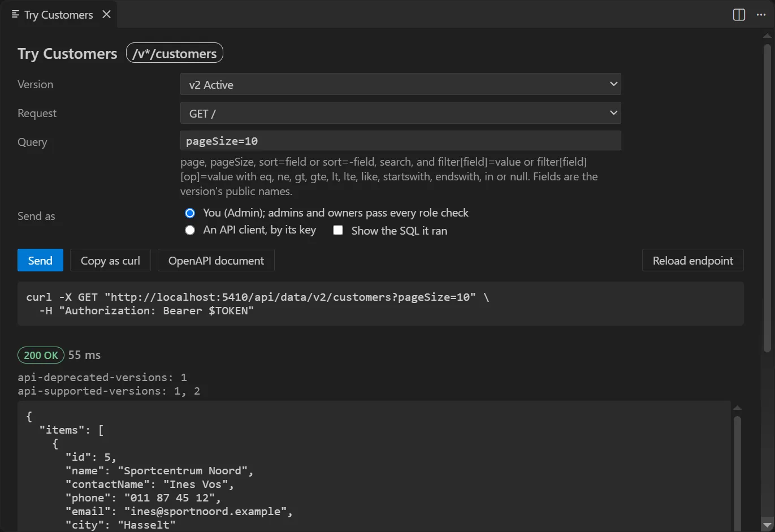This screenshot has height=532, width=775.
Task: Open the OpenAPI document button
Action: [x=216, y=260]
